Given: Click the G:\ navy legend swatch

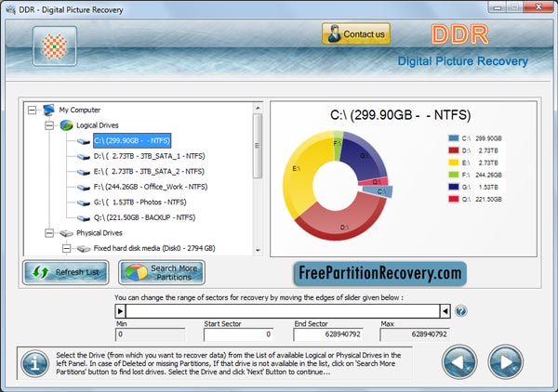Looking at the screenshot, I should (x=454, y=187).
